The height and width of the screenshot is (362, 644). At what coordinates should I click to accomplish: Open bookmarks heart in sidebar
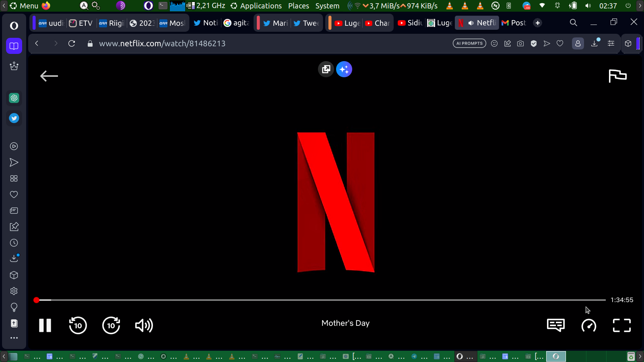14,195
